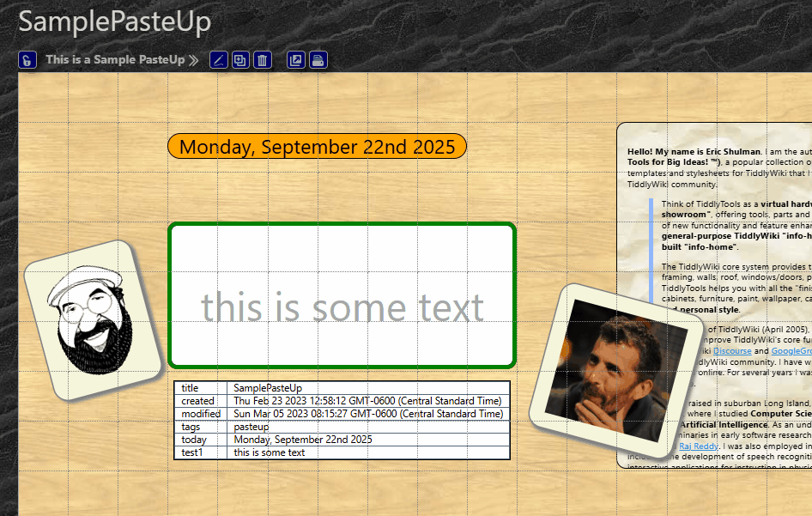Click the orange Monday, September 22nd date badge
The width and height of the screenshot is (812, 516).
[317, 147]
